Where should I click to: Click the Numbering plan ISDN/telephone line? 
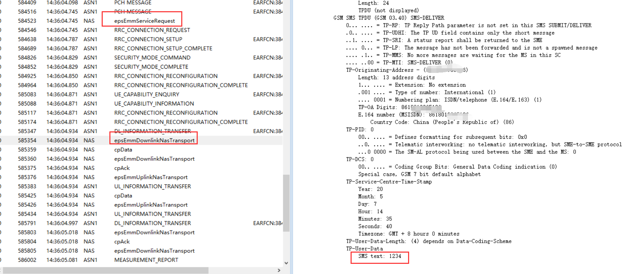pos(450,100)
